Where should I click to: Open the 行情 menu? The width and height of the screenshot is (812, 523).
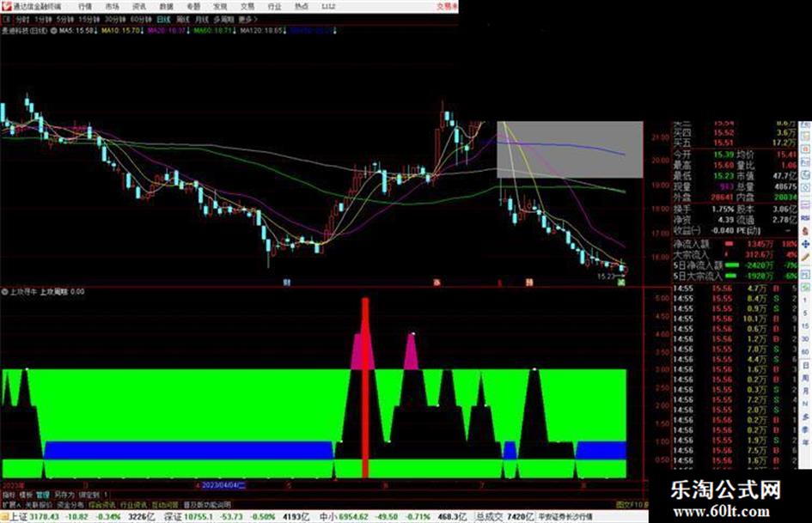[85, 7]
